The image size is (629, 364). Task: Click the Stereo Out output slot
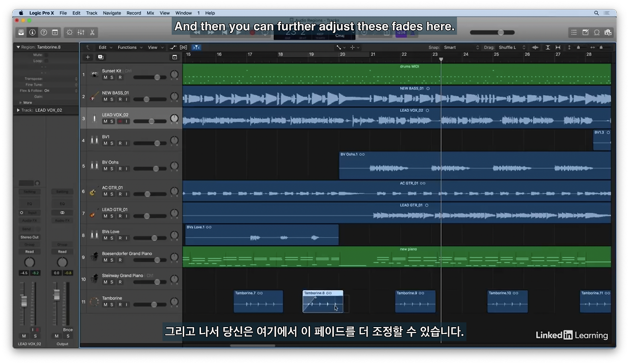[29, 237]
